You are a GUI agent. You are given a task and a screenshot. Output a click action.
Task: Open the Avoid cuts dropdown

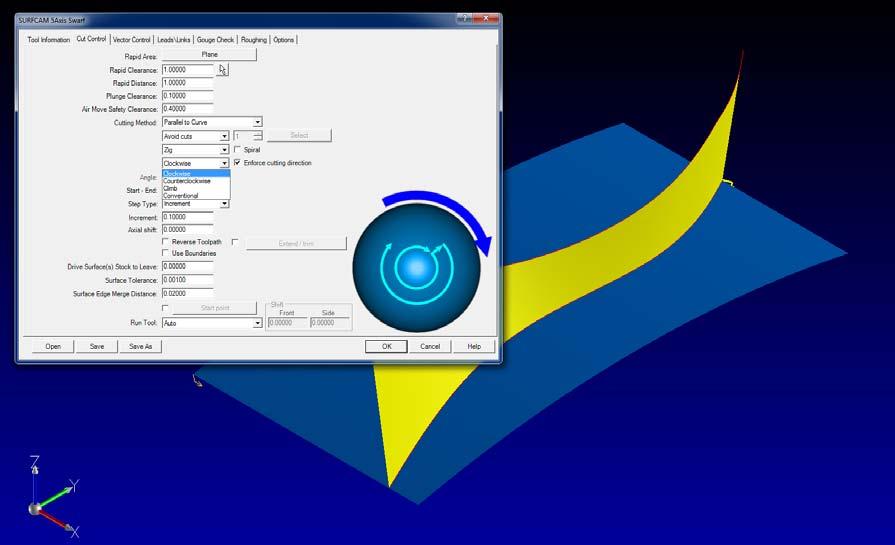pos(224,136)
